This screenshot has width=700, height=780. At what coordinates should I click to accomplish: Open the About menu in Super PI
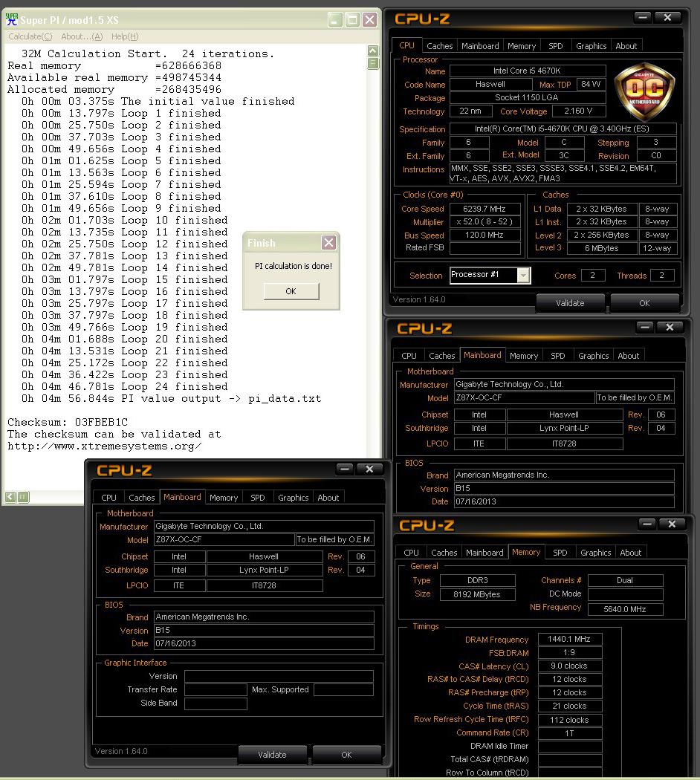82,36
